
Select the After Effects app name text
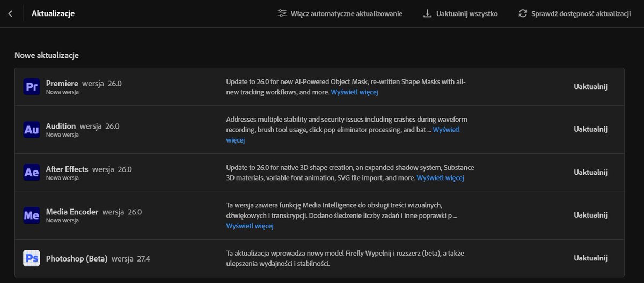click(x=67, y=169)
